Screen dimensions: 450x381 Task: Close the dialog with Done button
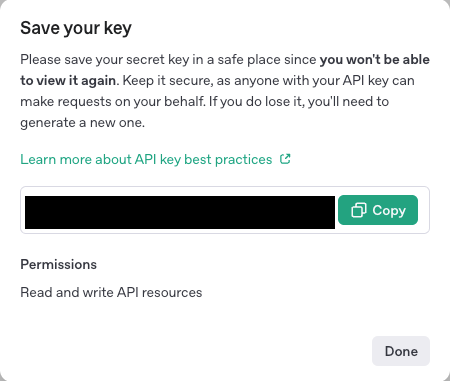coord(401,351)
